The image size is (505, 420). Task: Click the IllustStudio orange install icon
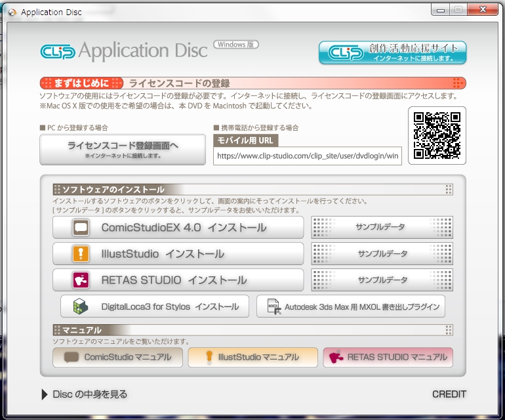(x=81, y=254)
